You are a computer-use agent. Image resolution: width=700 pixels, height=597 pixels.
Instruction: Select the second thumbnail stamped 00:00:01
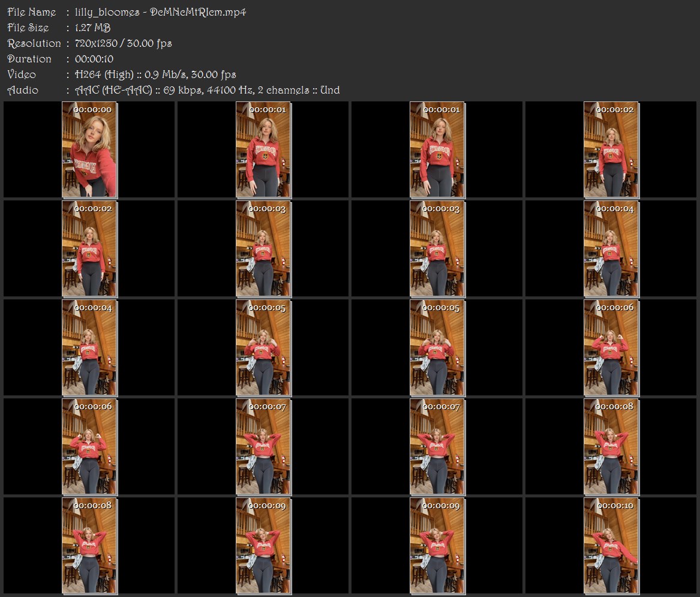click(x=437, y=149)
